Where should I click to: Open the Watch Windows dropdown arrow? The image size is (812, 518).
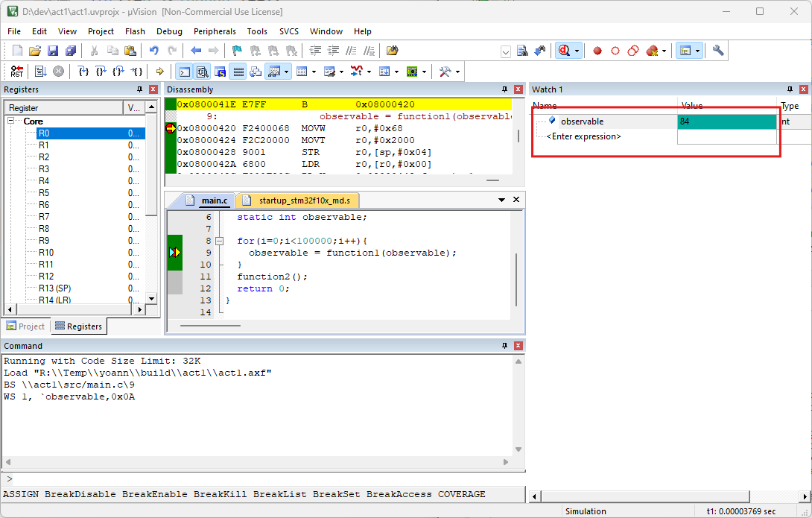pos(287,72)
